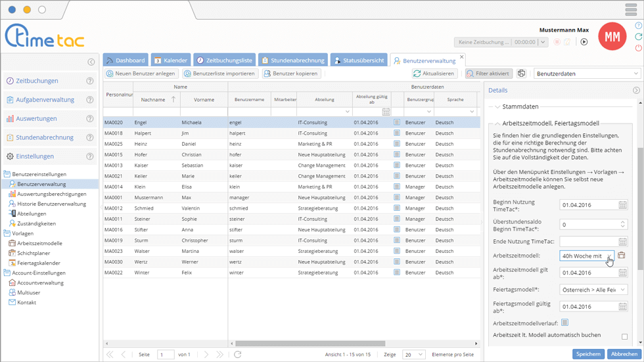The height and width of the screenshot is (362, 644).
Task: Switch to the Stundenabrechnung tab
Action: click(293, 60)
